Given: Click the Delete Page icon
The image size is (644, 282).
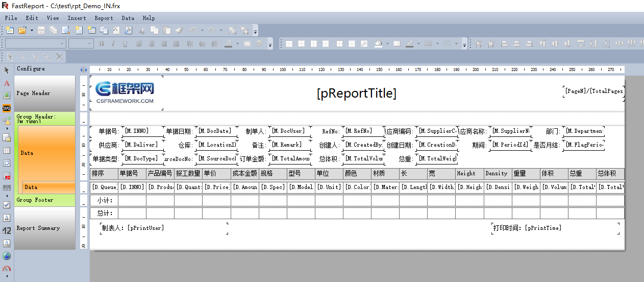Looking at the screenshot, I should click(x=116, y=30).
